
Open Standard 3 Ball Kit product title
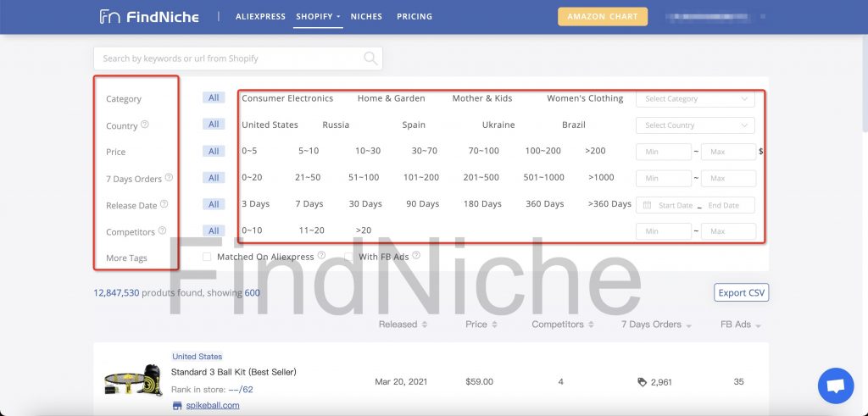(x=234, y=372)
